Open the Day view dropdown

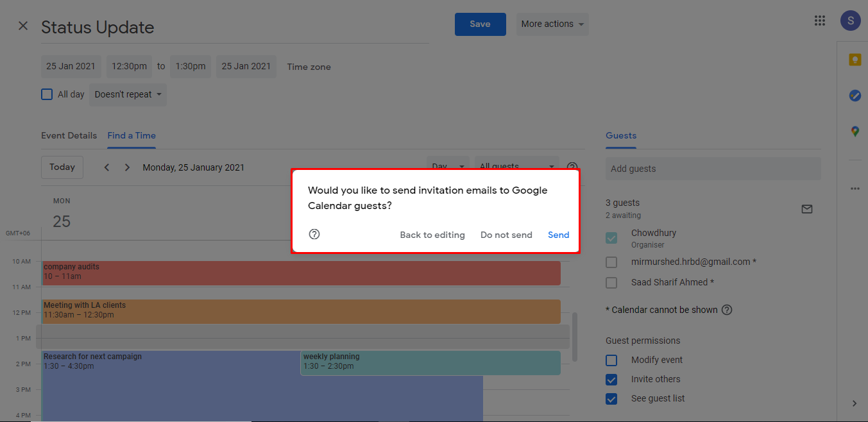click(x=448, y=163)
